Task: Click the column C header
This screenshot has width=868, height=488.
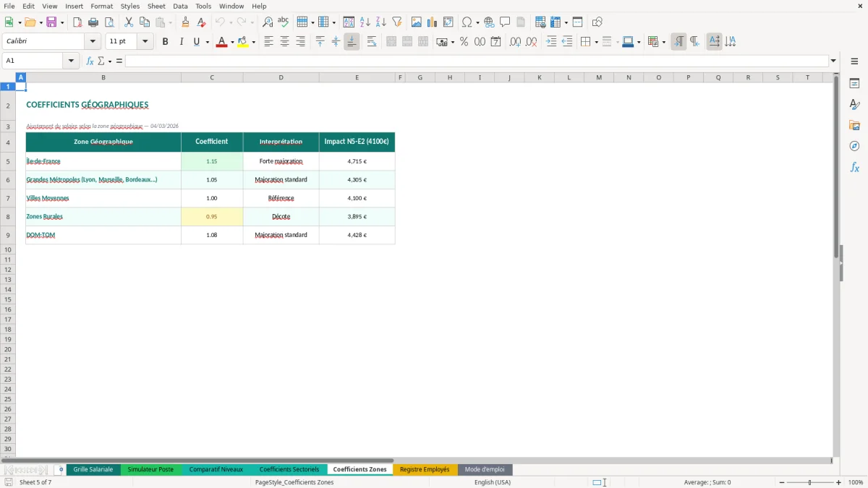Action: click(212, 77)
